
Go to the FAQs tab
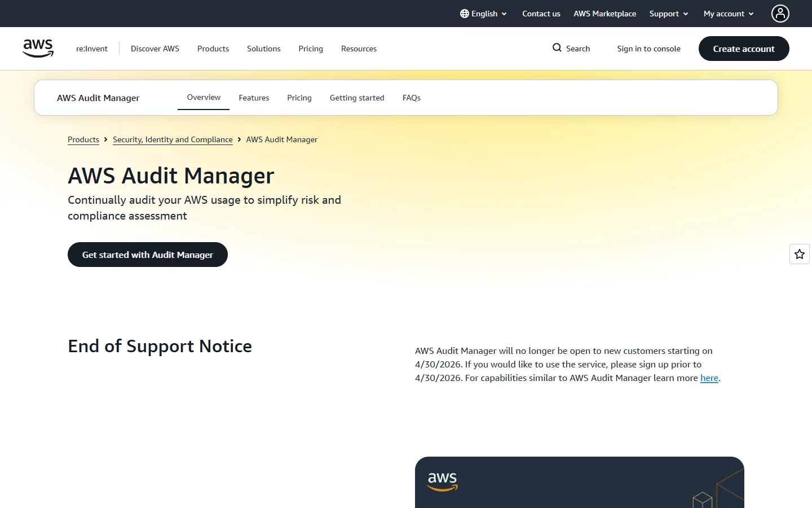(412, 98)
